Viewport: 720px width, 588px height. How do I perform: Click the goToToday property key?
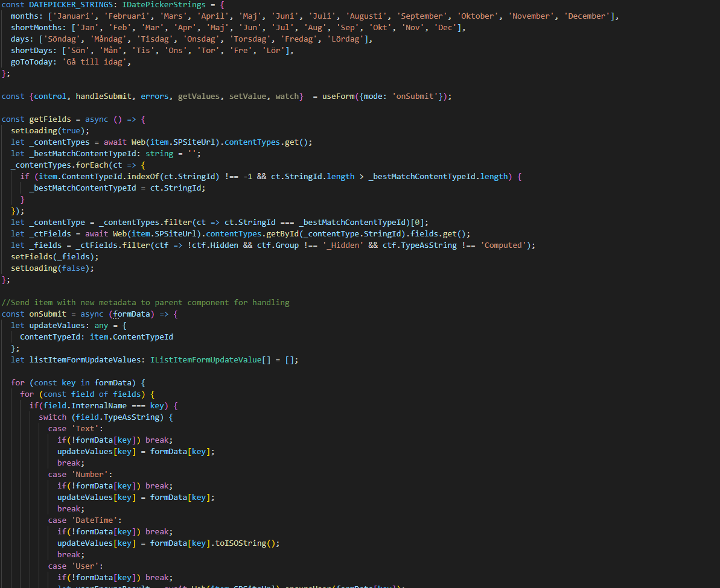pos(34,62)
